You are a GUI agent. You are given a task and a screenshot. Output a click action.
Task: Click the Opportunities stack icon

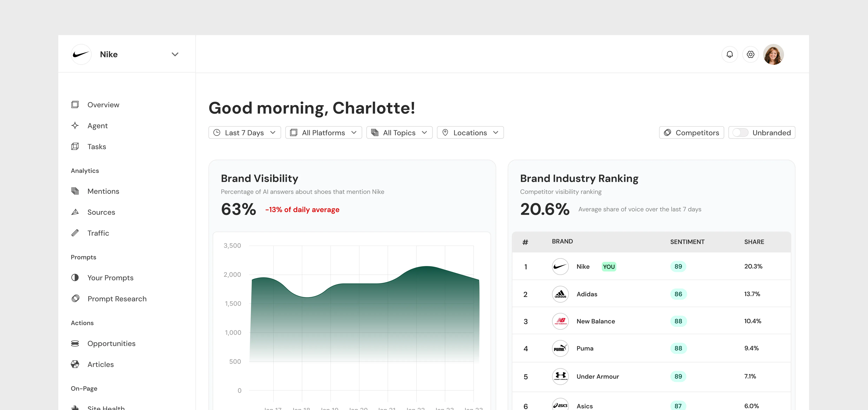(x=75, y=343)
